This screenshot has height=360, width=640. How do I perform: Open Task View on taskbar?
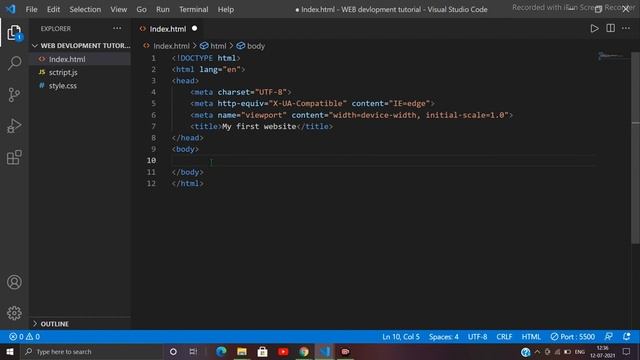tap(193, 351)
